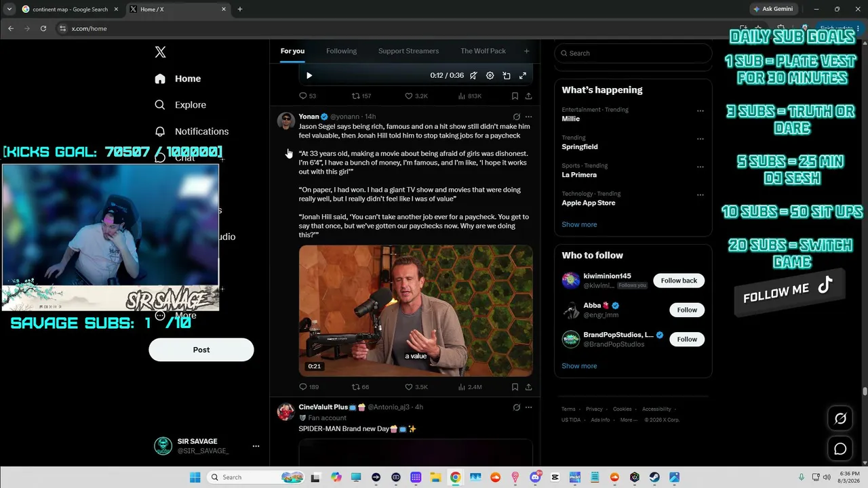868x488 pixels.
Task: Click the Post button
Action: (x=201, y=350)
